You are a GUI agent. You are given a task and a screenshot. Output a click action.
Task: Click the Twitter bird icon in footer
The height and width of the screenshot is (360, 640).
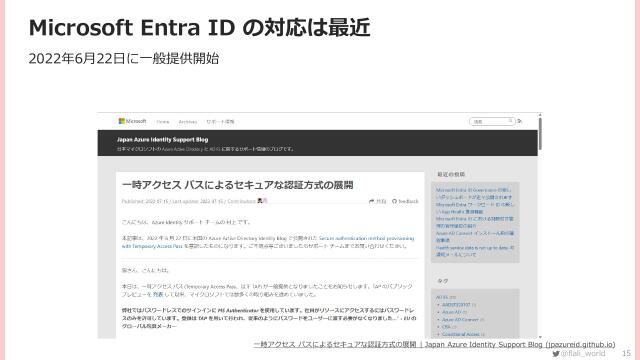pos(556,353)
